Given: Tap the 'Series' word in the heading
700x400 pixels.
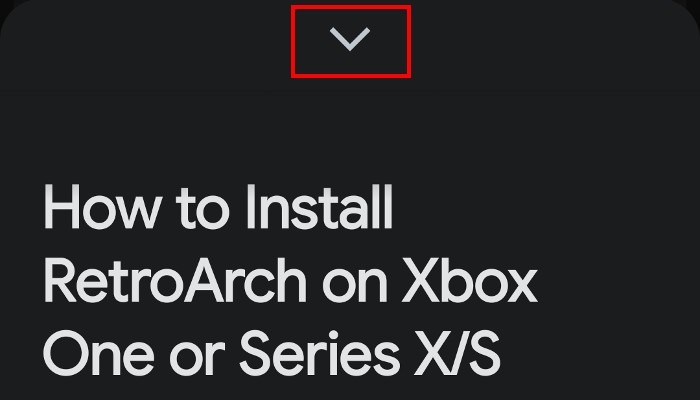Looking at the screenshot, I should 320,354.
